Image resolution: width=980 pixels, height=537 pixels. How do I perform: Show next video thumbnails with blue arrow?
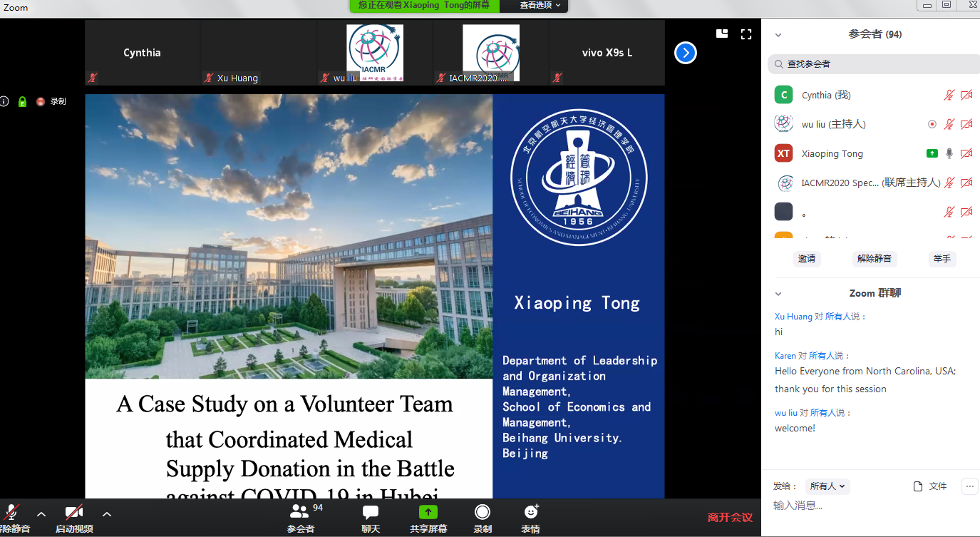tap(685, 53)
